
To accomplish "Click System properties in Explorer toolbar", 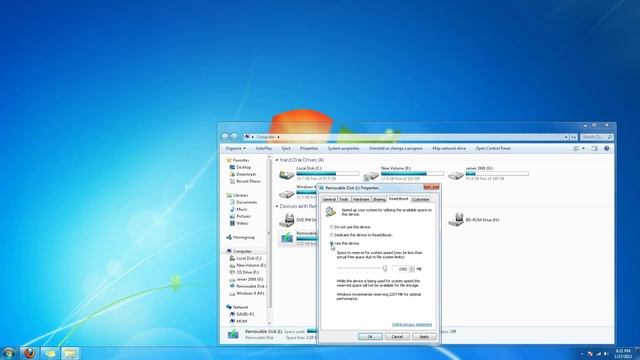I will point(344,149).
